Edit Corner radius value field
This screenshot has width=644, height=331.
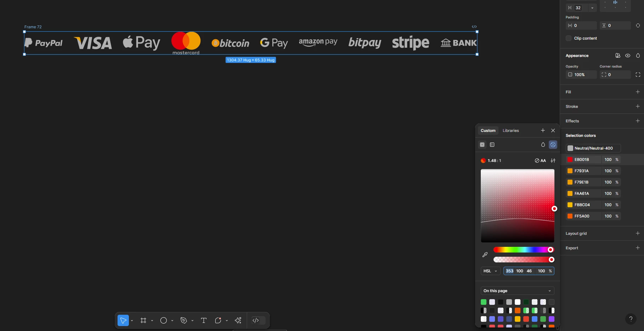coord(615,75)
